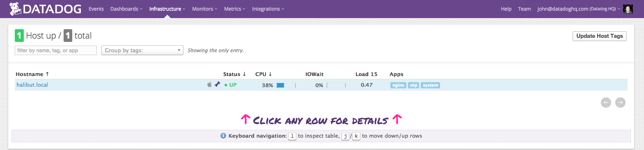
Task: Click the ntp app tag
Action: [x=413, y=85]
